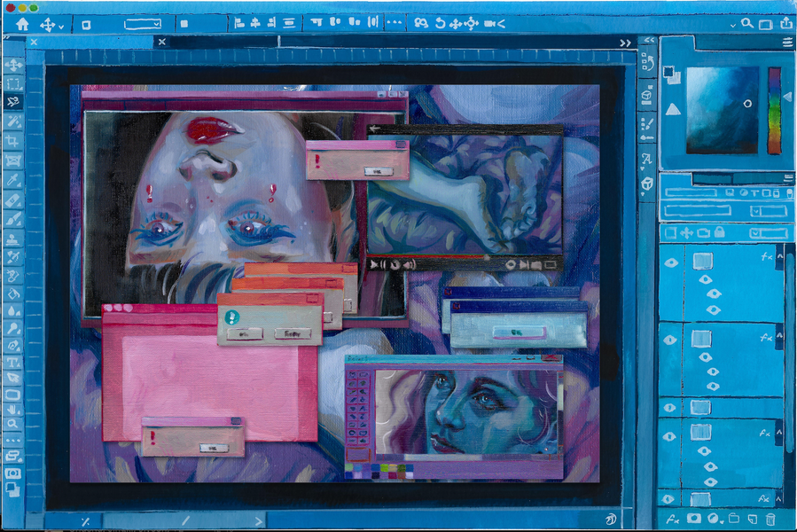
Task: Select the Rectangle shape tool
Action: coord(13,395)
